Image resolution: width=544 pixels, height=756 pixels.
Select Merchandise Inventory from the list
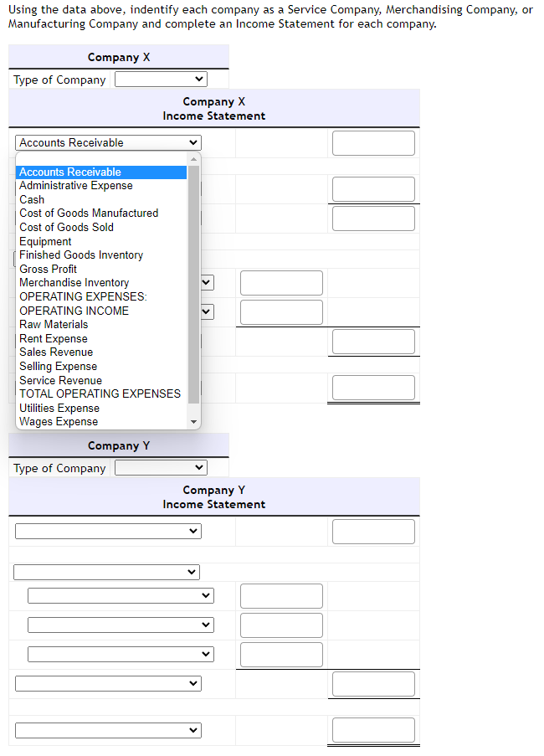pyautogui.click(x=74, y=282)
